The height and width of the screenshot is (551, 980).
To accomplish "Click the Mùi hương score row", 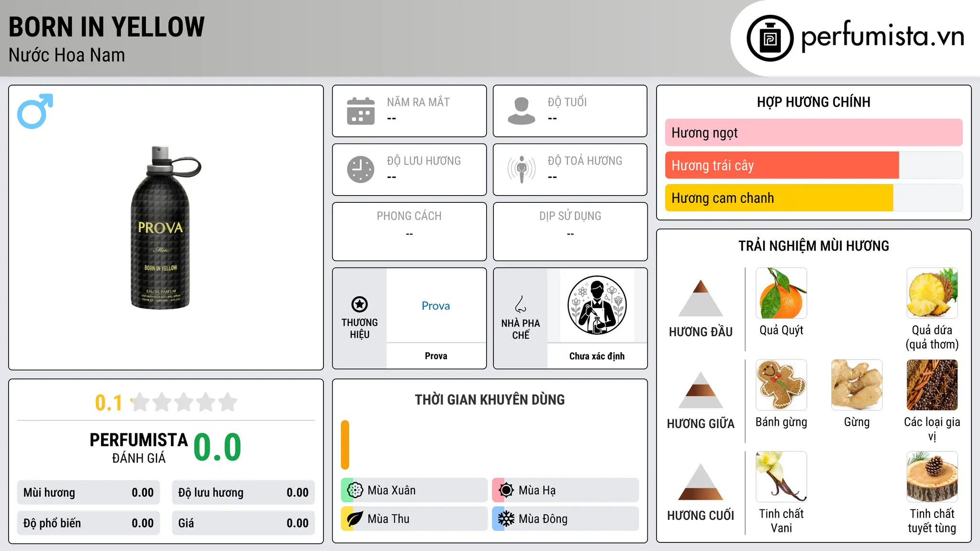I will tap(89, 493).
